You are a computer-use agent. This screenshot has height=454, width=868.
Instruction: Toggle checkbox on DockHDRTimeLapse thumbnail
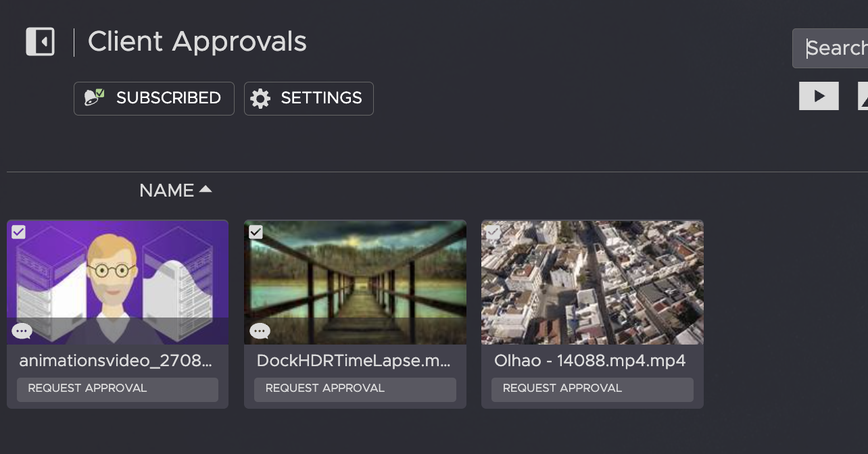click(256, 232)
